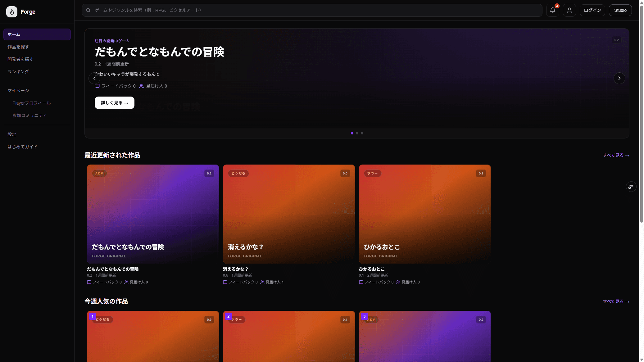Click the ADV tag on the first recent card
The width and height of the screenshot is (644, 362).
coord(99,174)
